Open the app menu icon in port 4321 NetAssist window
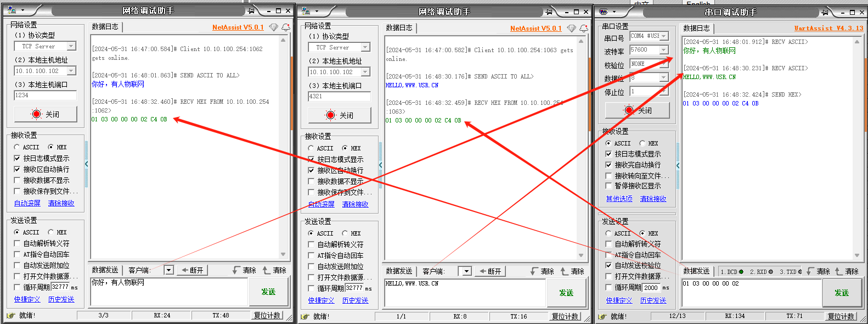Screen dimensions: 868x324 point(306,11)
